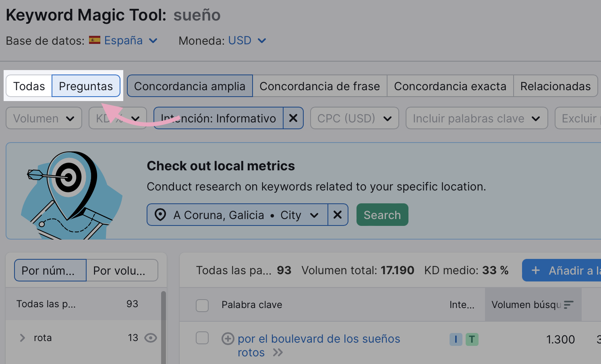Image resolution: width=601 pixels, height=364 pixels.
Task: Select the Todas tab
Action: point(29,86)
